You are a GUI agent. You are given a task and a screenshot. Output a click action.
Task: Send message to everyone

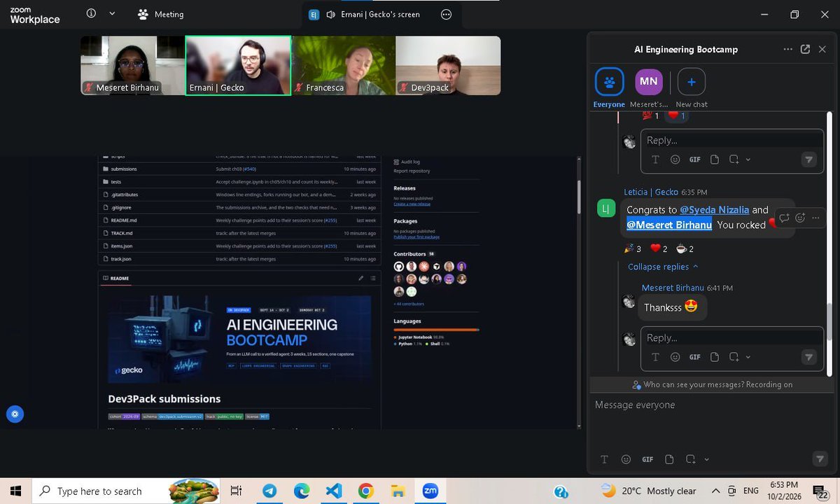[x=820, y=459]
